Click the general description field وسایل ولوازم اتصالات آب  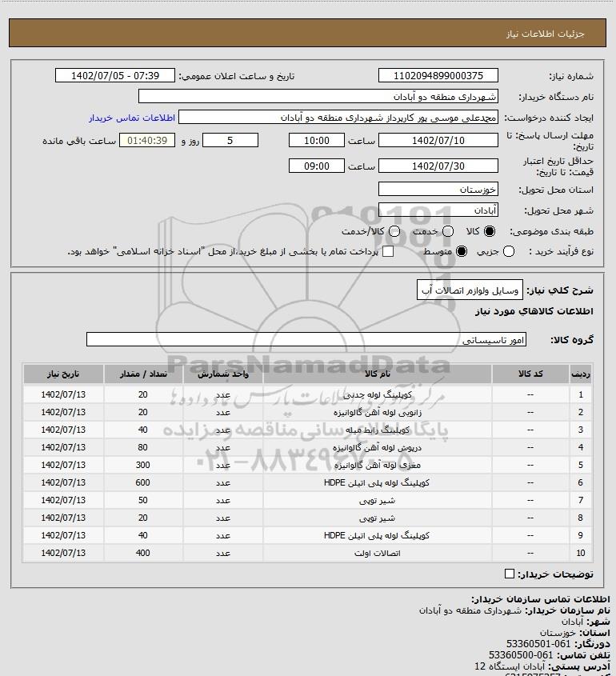[x=470, y=290]
